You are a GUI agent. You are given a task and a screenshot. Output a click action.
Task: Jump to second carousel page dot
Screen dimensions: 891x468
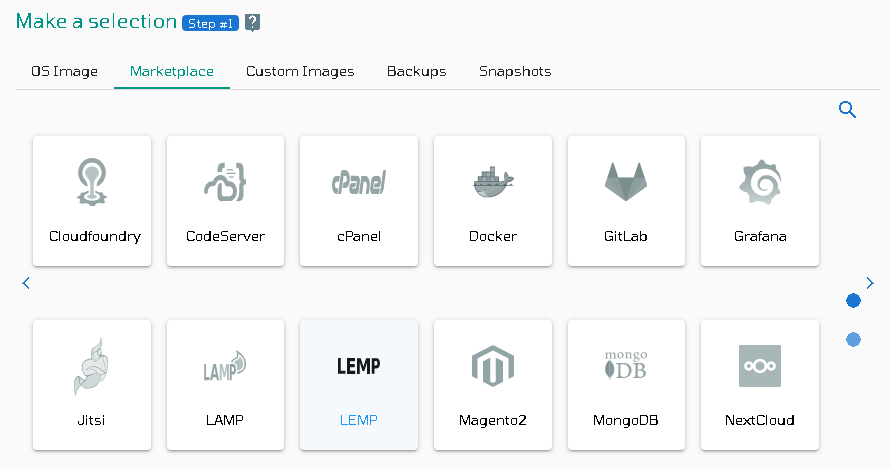853,340
